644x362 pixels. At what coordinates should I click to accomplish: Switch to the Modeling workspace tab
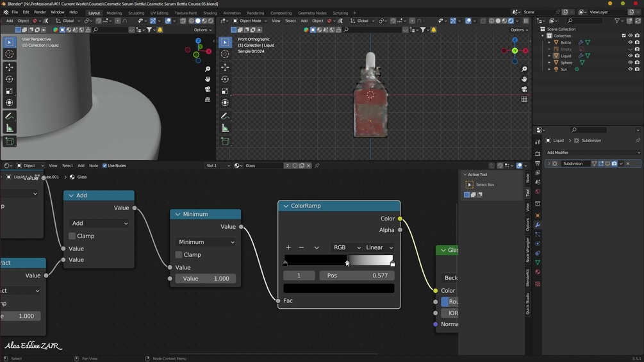tap(114, 13)
